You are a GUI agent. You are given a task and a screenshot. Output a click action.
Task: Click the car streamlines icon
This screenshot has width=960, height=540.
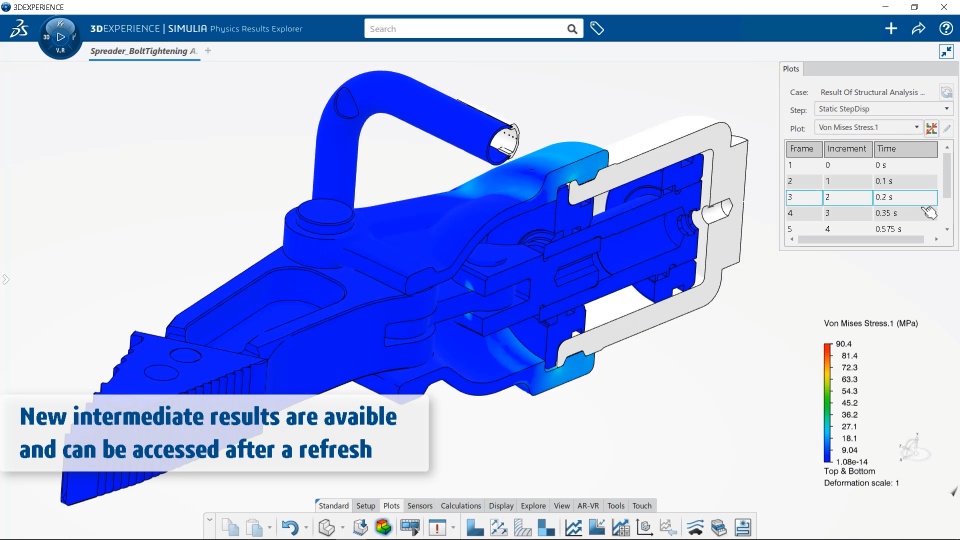695,527
